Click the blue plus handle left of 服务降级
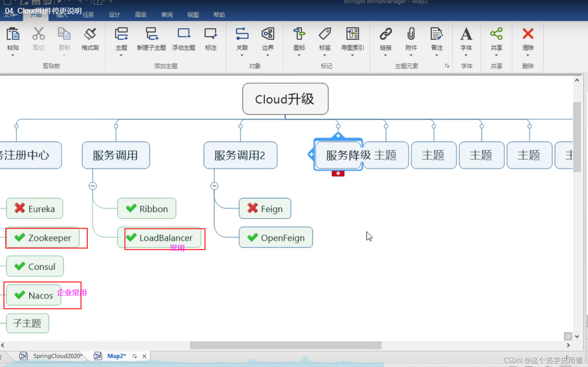 pyautogui.click(x=311, y=154)
